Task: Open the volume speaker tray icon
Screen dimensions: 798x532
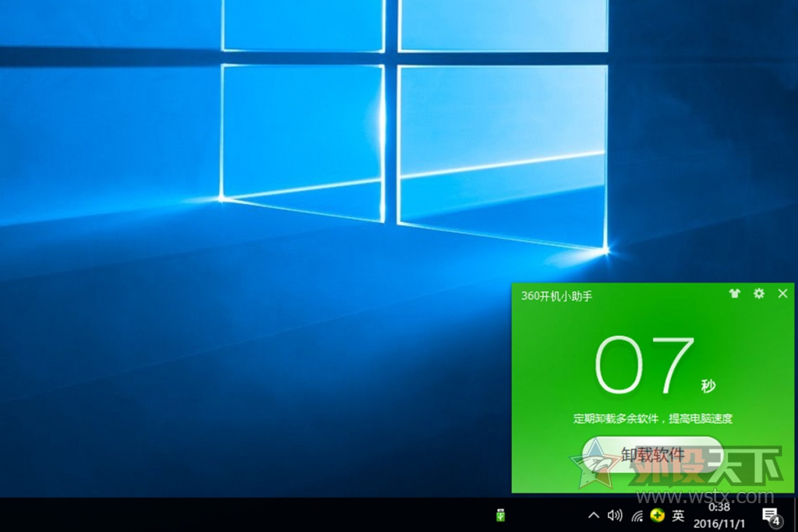Action: (615, 516)
